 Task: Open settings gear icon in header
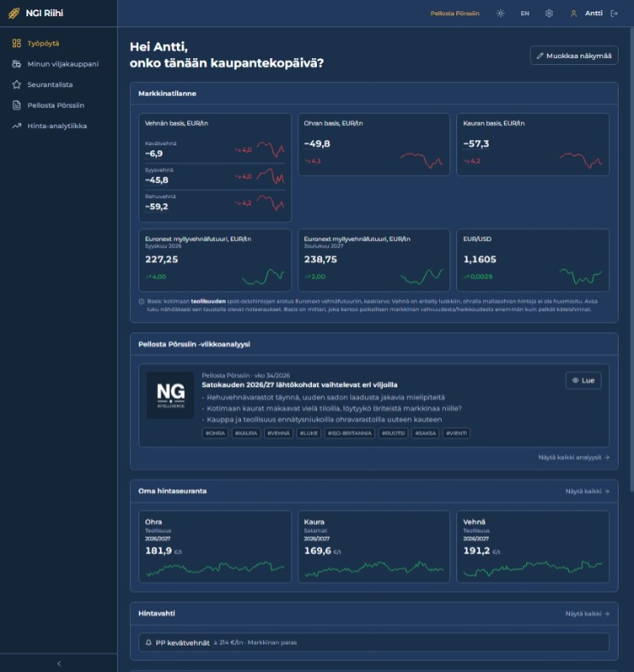[549, 14]
